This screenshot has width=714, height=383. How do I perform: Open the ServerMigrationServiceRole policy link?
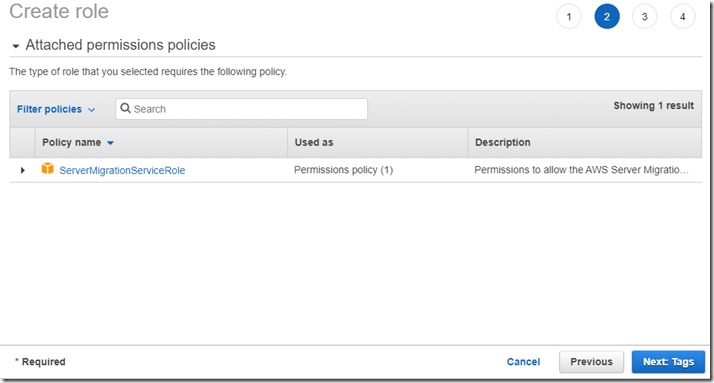point(122,170)
